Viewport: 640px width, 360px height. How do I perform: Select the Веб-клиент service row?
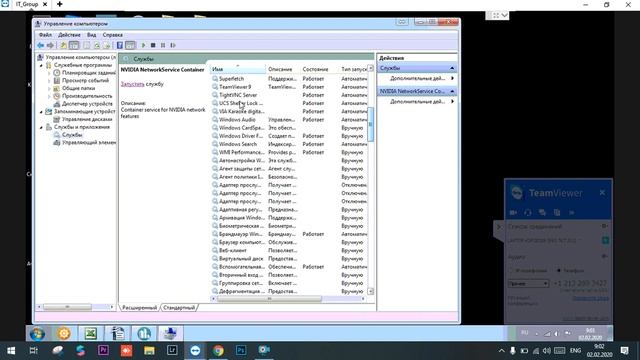pos(289,251)
